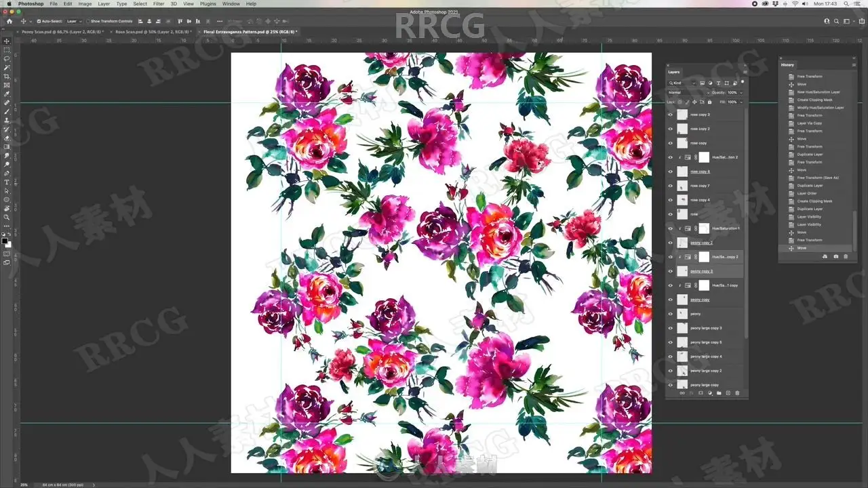Click the Hue/Saturation 1 layer mask thumbnail
Viewport: 868px width, 488px height.
tap(704, 228)
